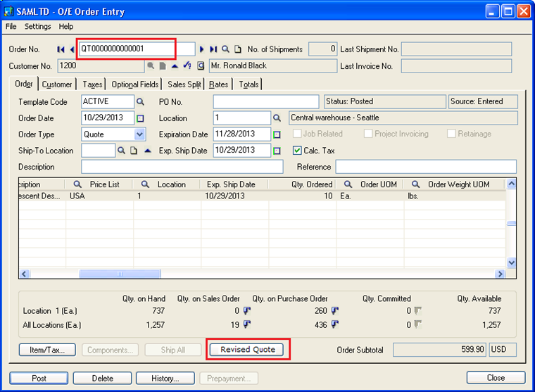The width and height of the screenshot is (535, 392).
Task: Click Order UOM column finder icon
Action: coord(348,184)
